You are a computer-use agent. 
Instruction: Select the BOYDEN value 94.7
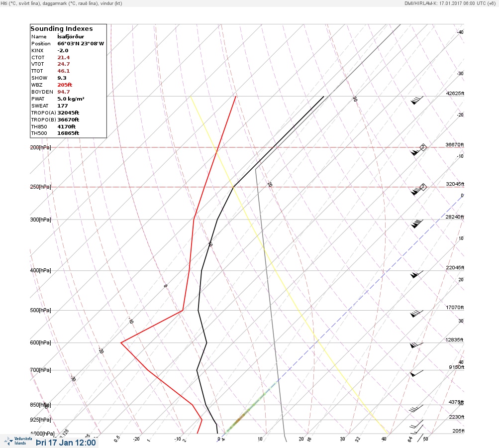[64, 92]
